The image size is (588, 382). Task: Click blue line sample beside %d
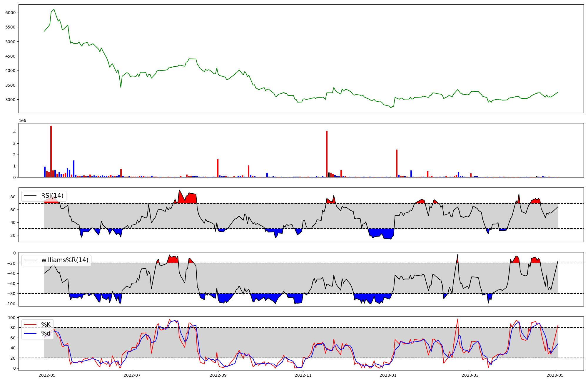click(x=30, y=334)
